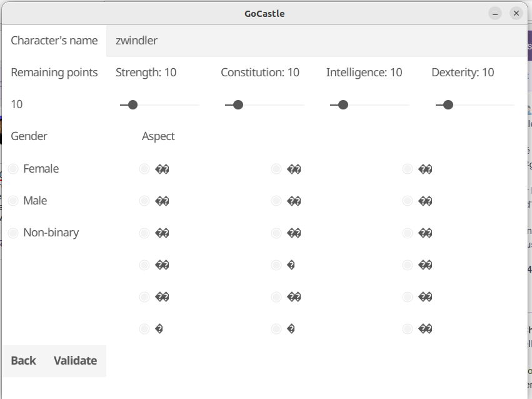The width and height of the screenshot is (532, 399).
Task: Select the top aspect in middle column
Action: pyautogui.click(x=276, y=169)
